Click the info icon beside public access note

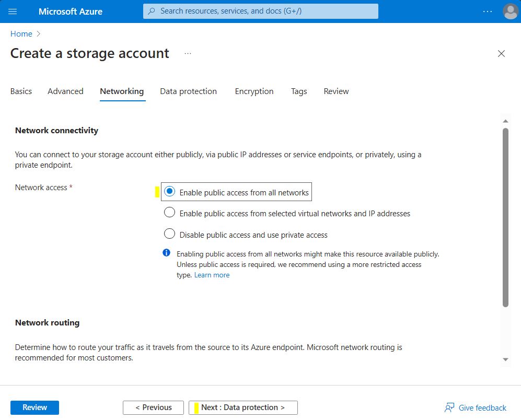[167, 253]
